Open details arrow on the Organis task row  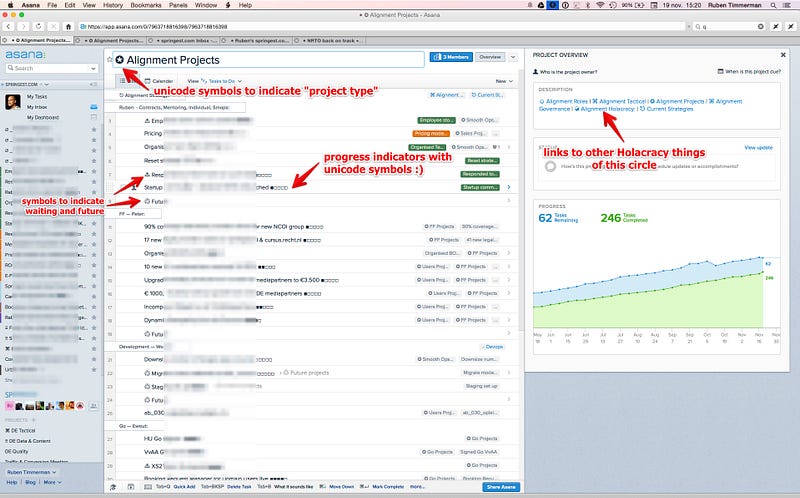tap(509, 147)
